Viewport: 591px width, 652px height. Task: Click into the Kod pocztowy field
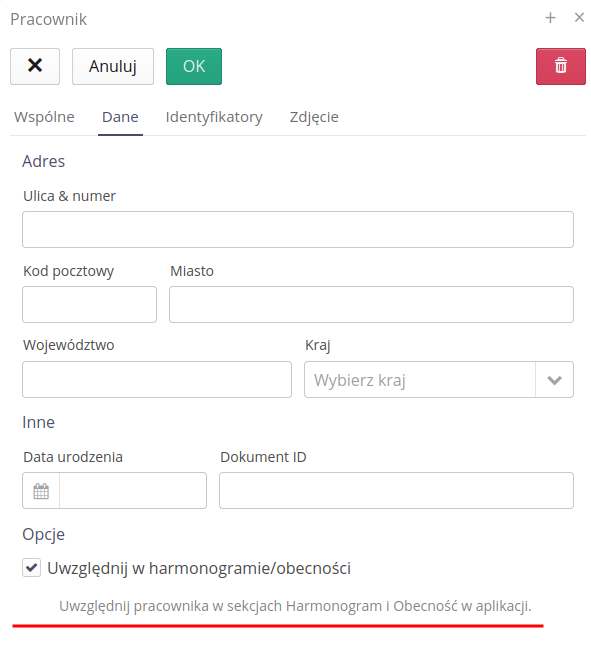[x=89, y=304]
